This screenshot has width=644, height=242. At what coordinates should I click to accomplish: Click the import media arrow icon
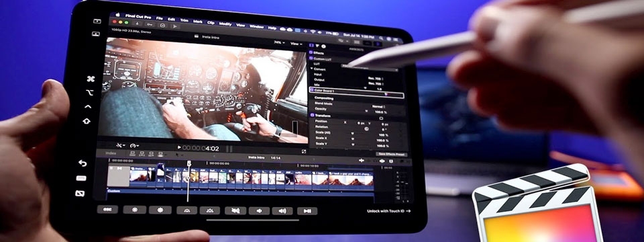[137, 23]
